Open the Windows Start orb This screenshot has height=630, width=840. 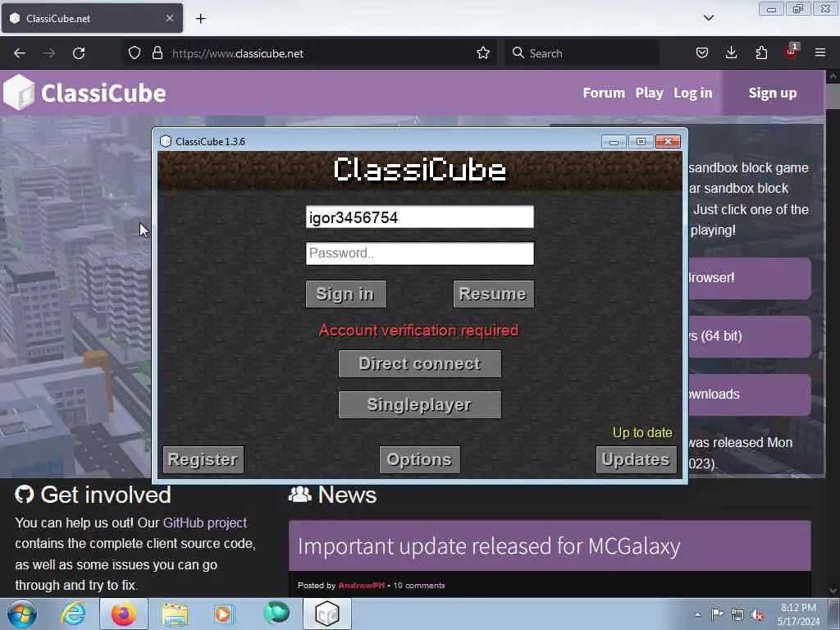click(x=22, y=614)
